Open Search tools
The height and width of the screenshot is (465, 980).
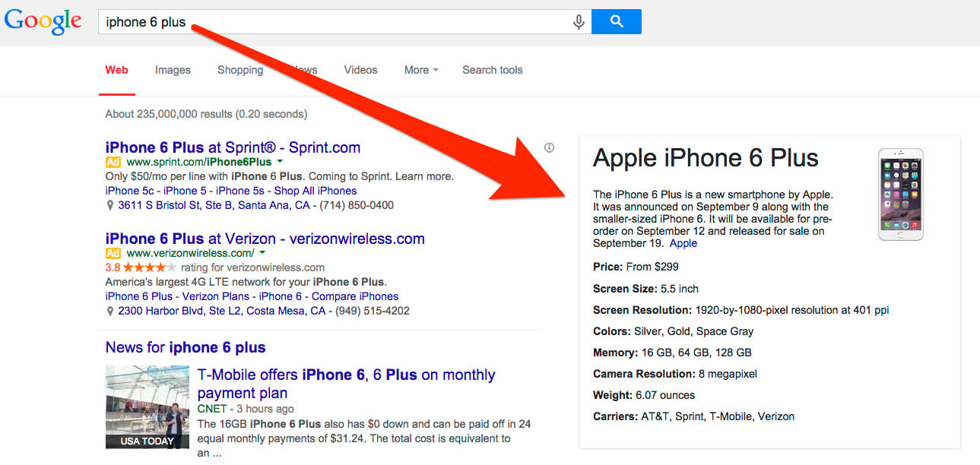[x=492, y=70]
